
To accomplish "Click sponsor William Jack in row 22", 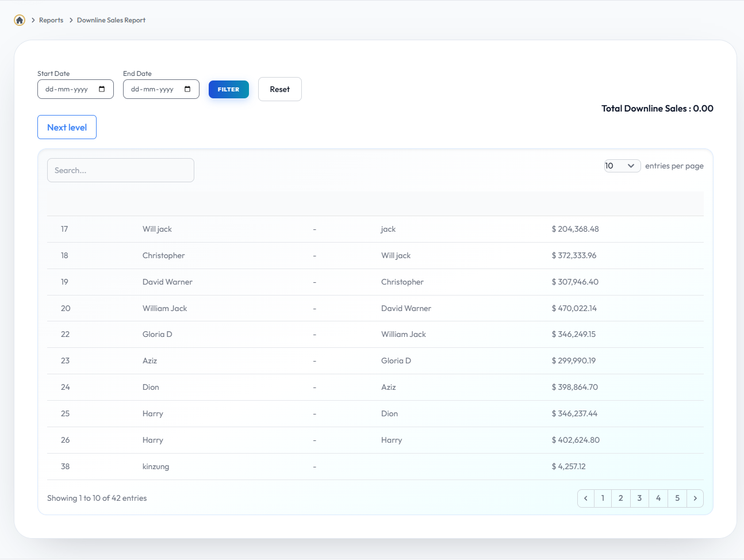I will pyautogui.click(x=404, y=334).
